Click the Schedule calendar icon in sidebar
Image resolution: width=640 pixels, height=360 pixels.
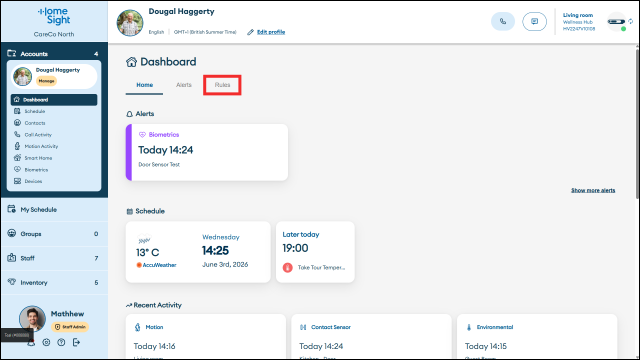point(17,111)
